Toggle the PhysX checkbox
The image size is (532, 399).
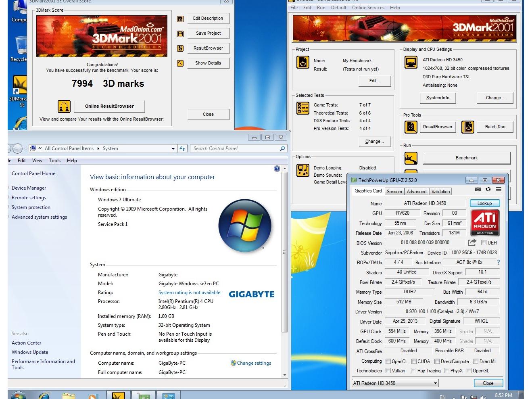[446, 371]
